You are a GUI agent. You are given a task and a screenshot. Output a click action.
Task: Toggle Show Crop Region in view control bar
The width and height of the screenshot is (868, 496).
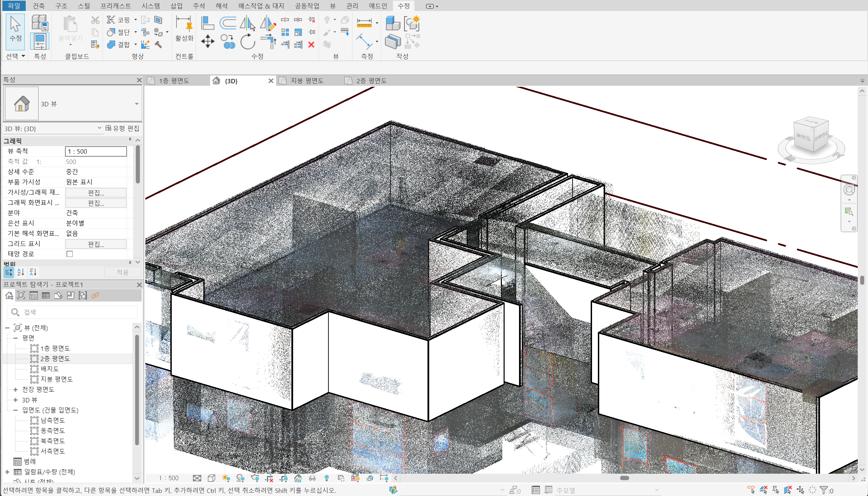[284, 478]
